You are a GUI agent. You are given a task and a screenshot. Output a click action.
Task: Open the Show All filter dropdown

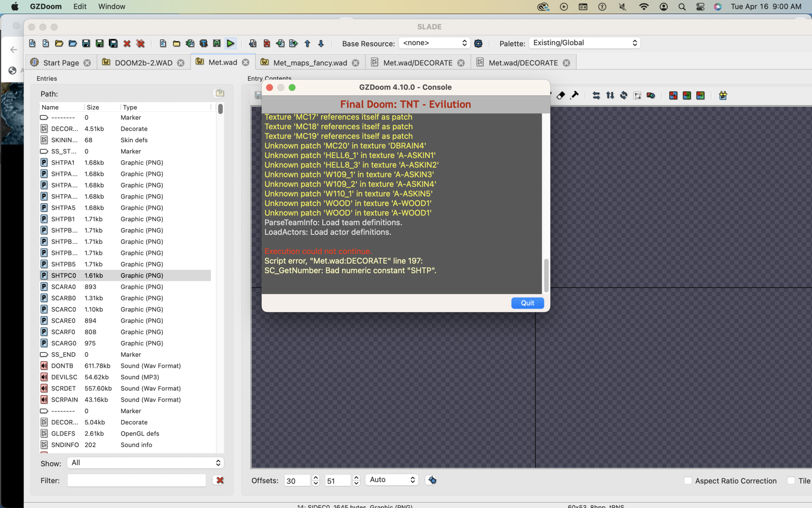pos(145,463)
